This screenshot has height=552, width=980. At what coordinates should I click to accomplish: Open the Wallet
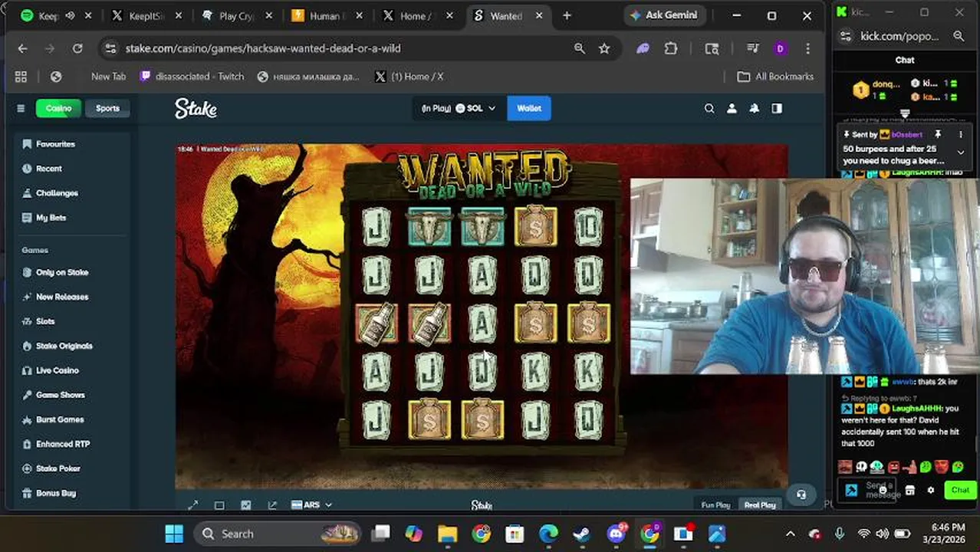coord(529,108)
